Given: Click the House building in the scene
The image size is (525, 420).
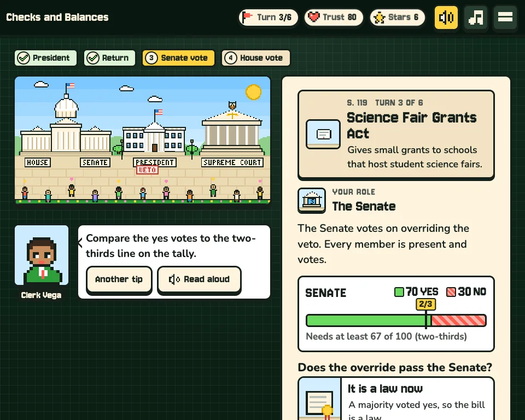Looking at the screenshot, I should (37, 141).
